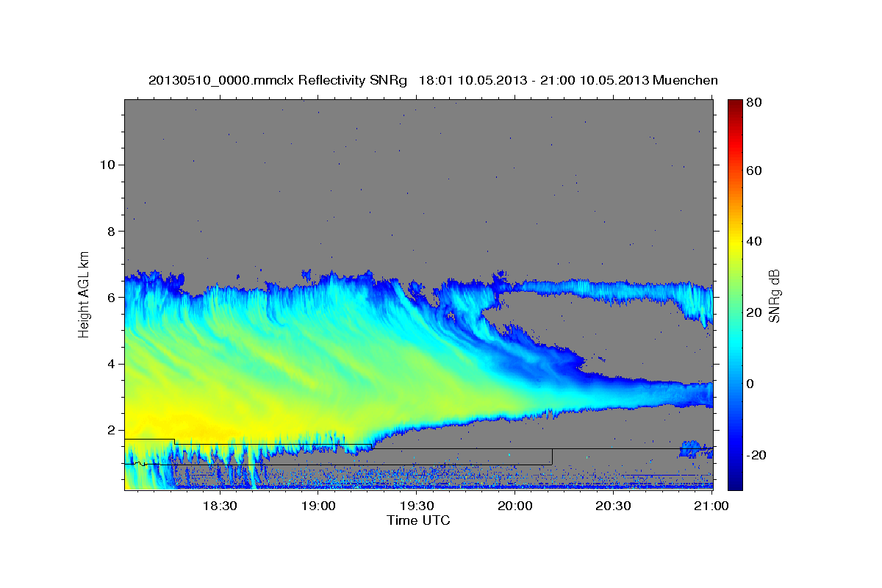
Task: Click the 19:30 time tick label
Action: pyautogui.click(x=417, y=506)
